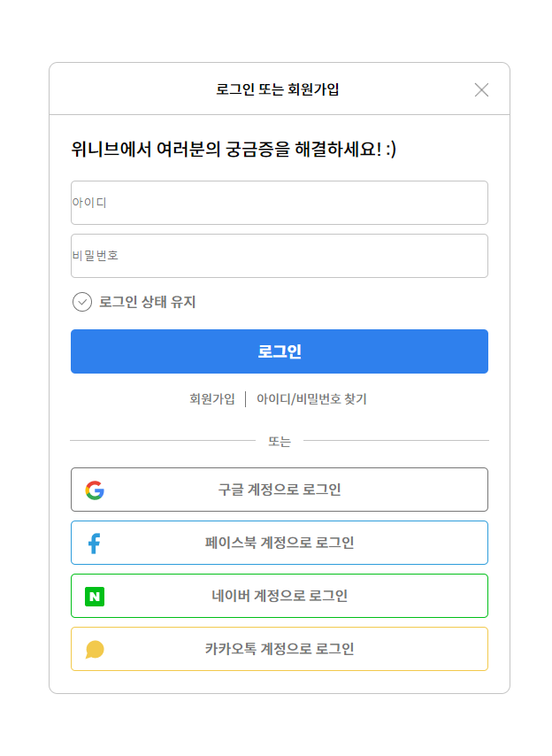
Task: Click the 아이디 input field
Action: point(280,203)
